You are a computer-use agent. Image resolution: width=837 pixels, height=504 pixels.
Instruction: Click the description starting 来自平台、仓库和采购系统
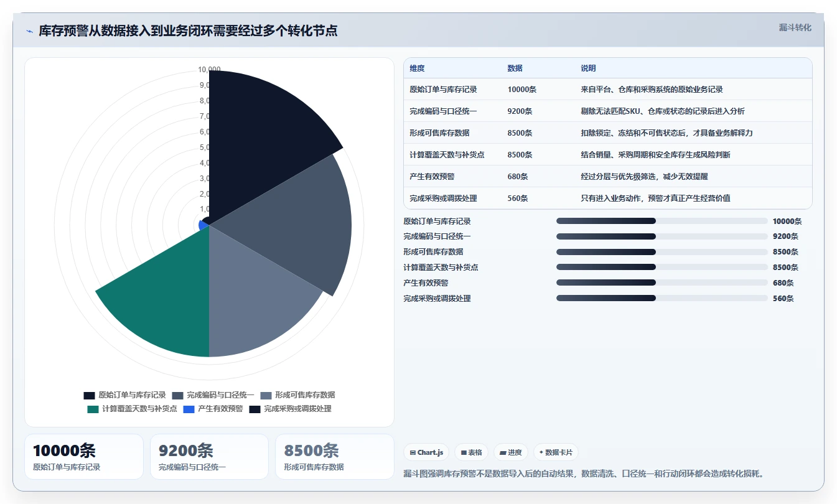click(x=652, y=90)
